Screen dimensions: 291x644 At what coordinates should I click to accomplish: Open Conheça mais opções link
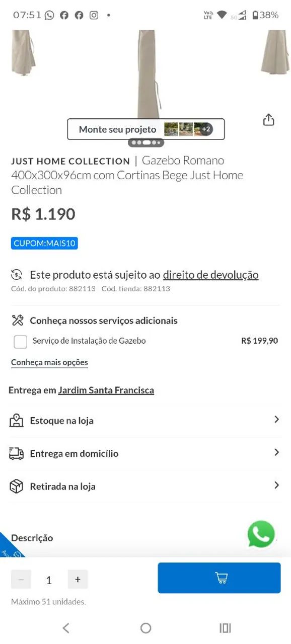point(49,363)
